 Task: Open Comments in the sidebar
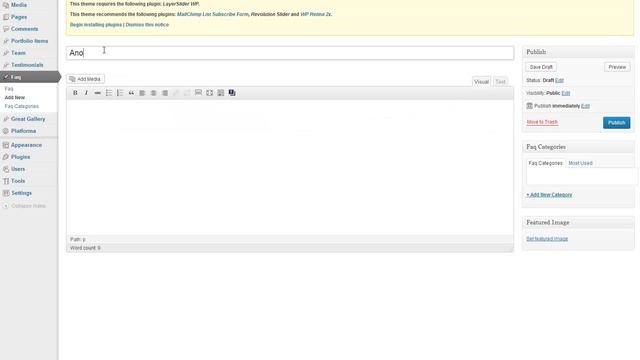click(x=24, y=29)
